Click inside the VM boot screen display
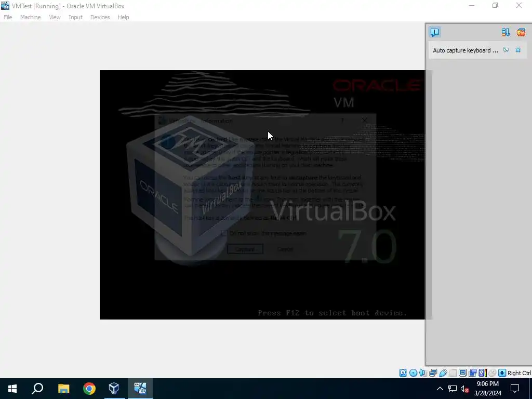The image size is (532, 399). coord(262,194)
